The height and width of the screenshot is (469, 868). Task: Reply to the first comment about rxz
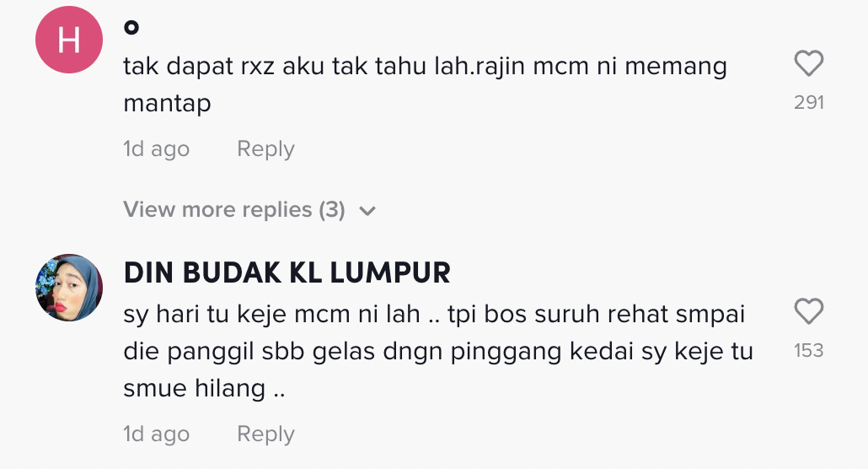[265, 149]
